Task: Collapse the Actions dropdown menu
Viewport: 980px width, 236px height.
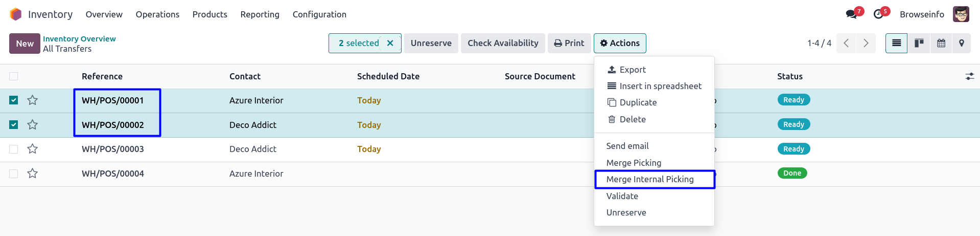Action: 620,43
